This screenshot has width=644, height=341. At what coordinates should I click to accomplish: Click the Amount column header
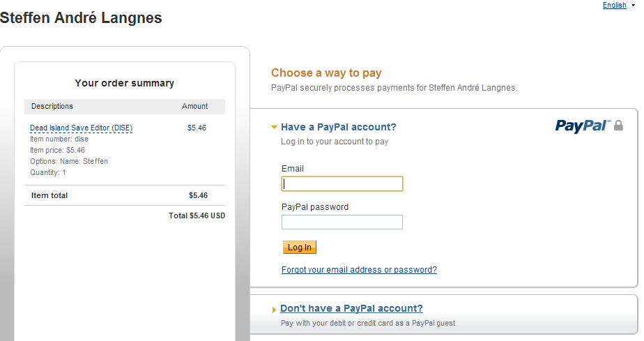[x=195, y=106]
